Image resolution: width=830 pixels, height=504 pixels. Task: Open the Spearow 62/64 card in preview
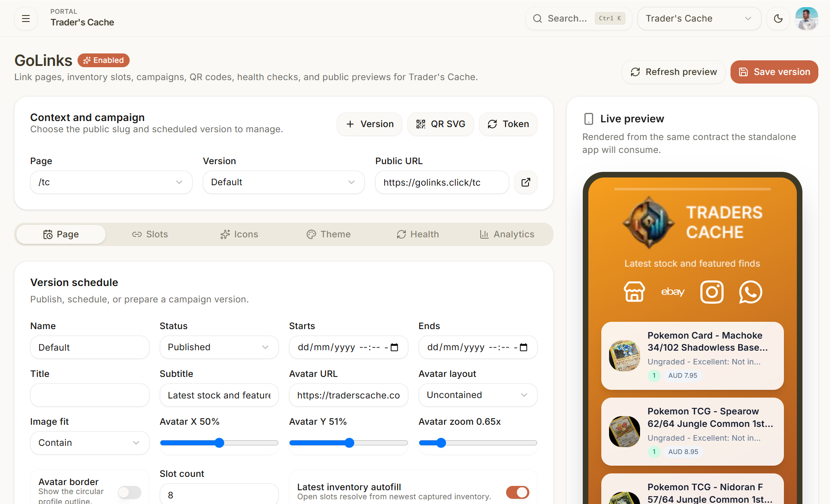(692, 432)
